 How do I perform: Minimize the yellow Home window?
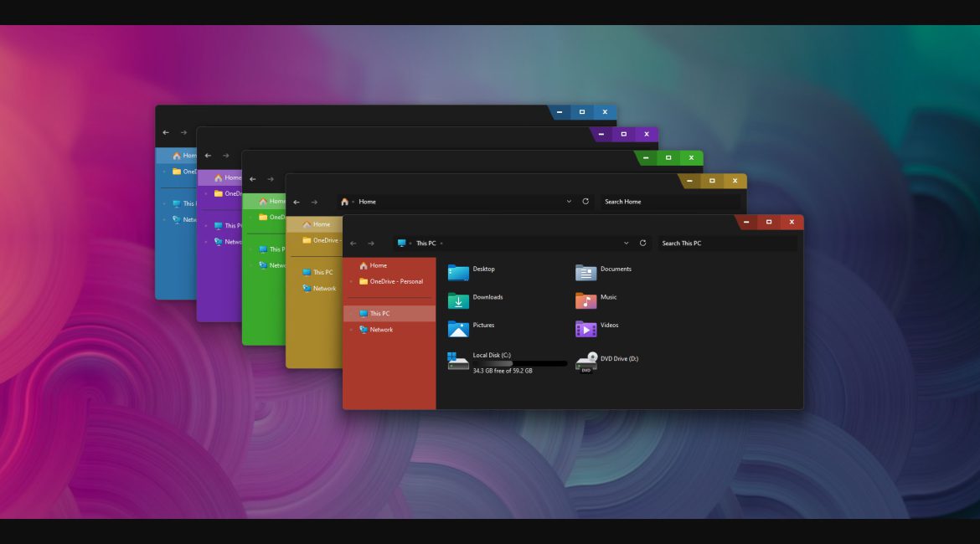689,181
